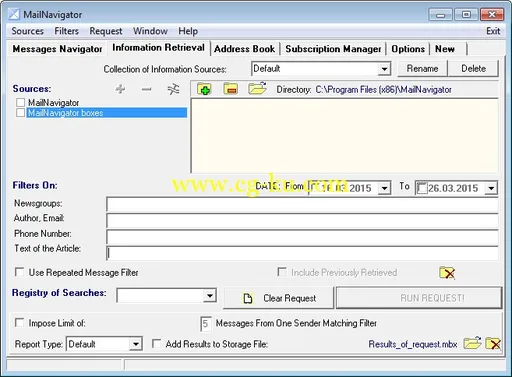Enable the Impose Limit of checkbox
Screen dimensions: 512x377
19,323
